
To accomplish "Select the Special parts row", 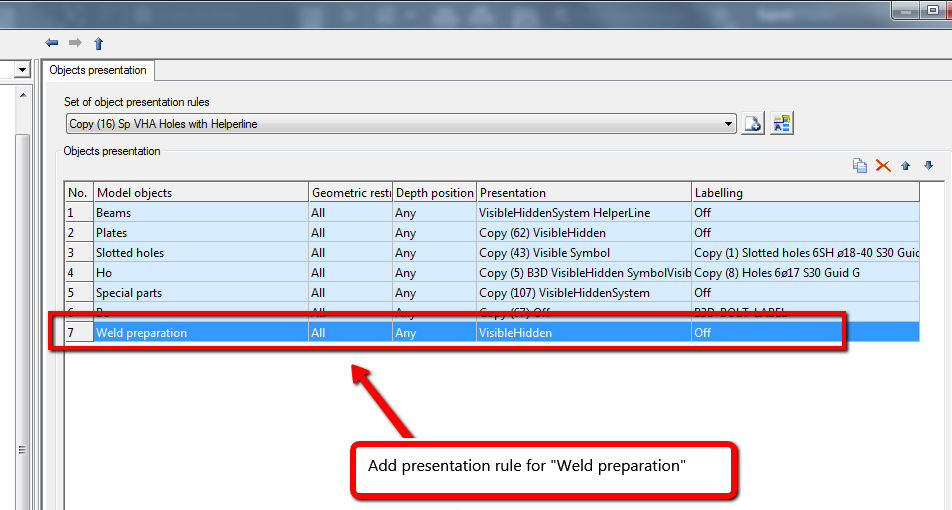I will point(492,293).
